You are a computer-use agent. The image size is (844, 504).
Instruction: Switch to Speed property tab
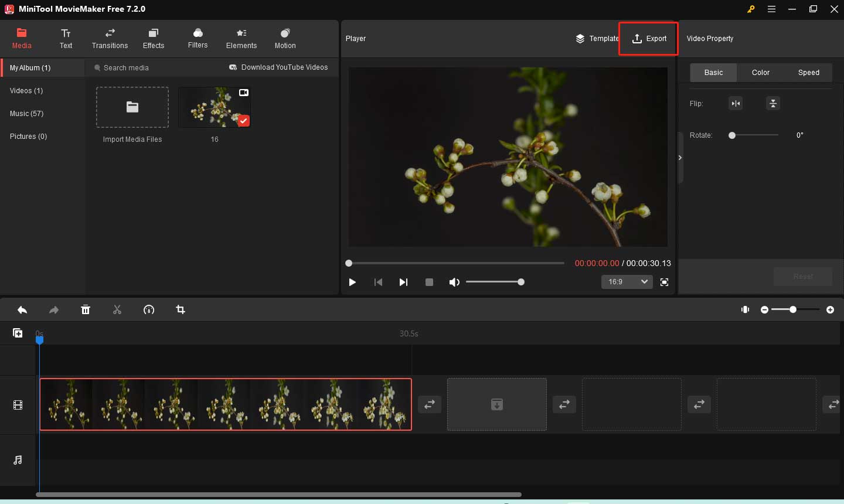[x=809, y=73]
